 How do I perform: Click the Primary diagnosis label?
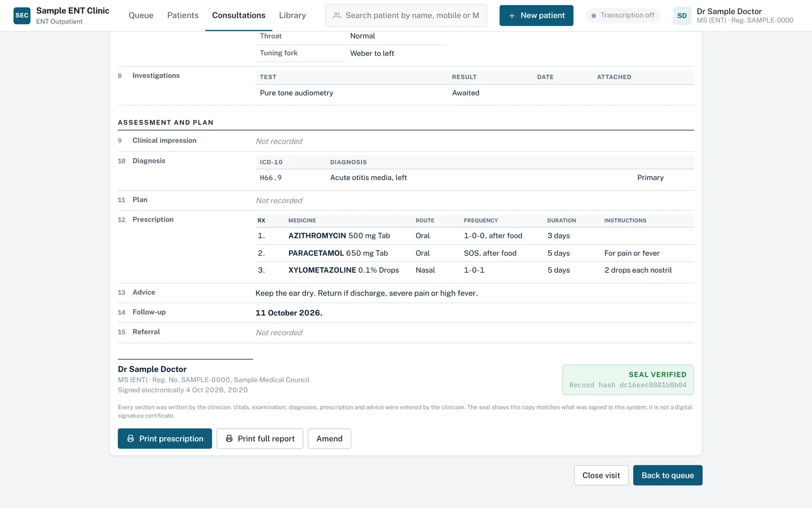[x=651, y=178]
